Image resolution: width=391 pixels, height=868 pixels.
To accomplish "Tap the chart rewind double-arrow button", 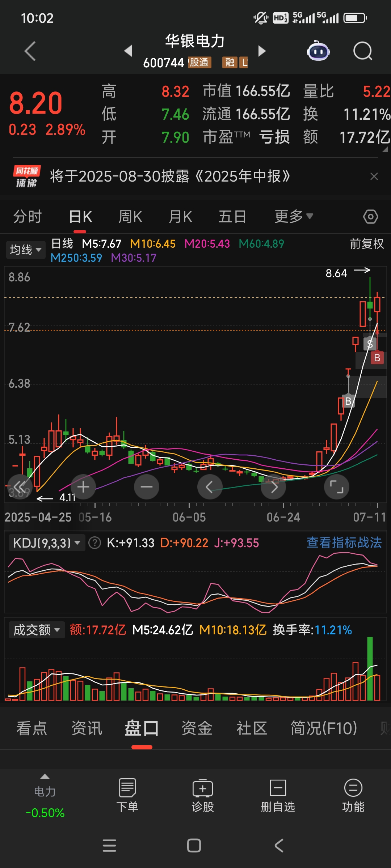I will coord(20,487).
